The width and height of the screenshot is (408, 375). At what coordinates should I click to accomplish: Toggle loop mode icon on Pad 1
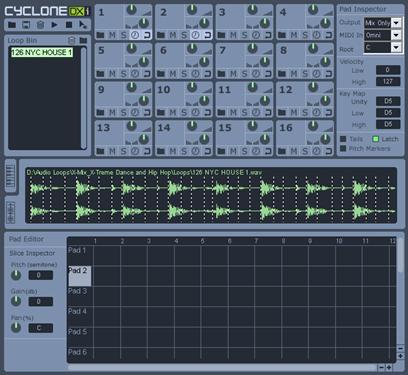tap(147, 35)
